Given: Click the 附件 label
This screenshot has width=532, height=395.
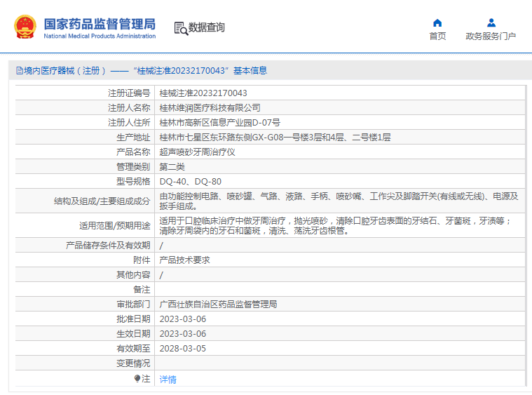Looking at the screenshot, I should [142, 260].
